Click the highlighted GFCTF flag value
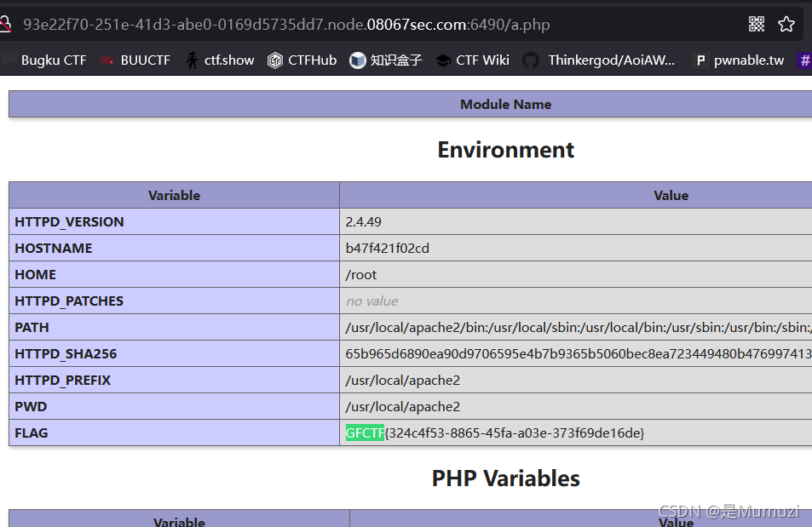812x527 pixels. tap(494, 432)
